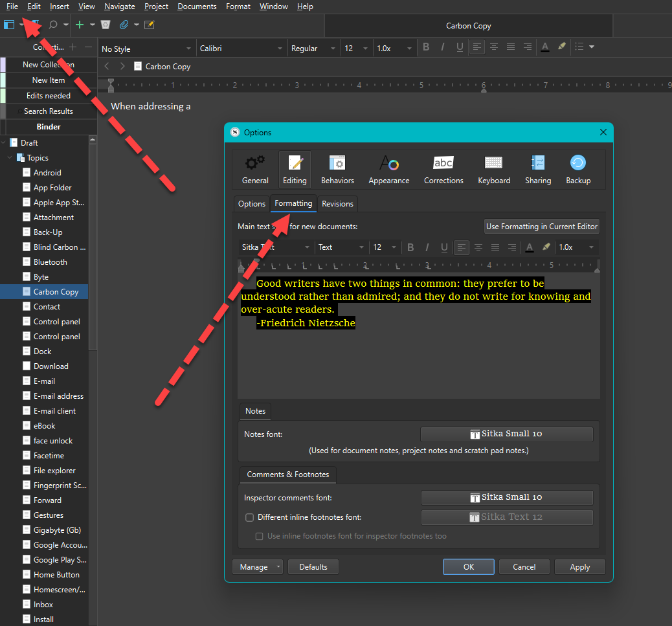Click the trash icon in main toolbar
Image resolution: width=672 pixels, height=626 pixels.
tap(106, 25)
